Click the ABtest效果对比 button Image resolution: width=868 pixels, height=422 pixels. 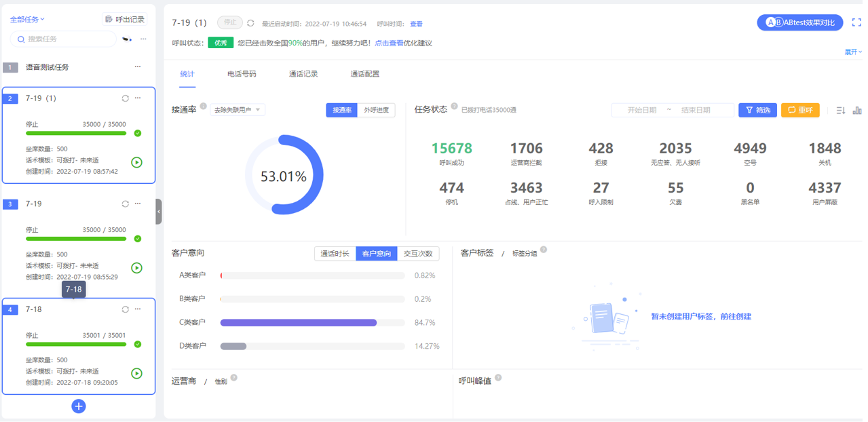799,22
